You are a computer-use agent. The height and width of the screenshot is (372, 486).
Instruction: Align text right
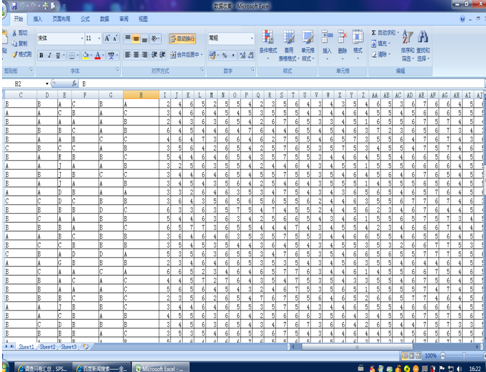click(x=144, y=55)
